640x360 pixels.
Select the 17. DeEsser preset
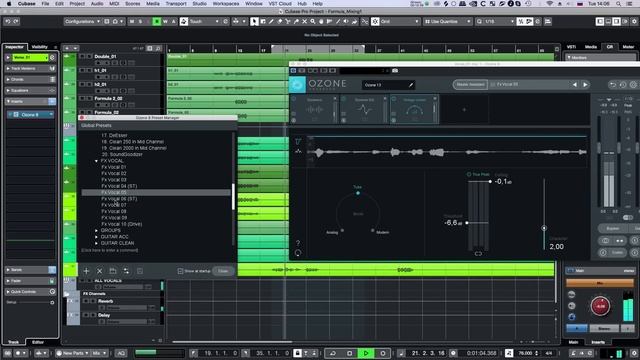click(114, 135)
